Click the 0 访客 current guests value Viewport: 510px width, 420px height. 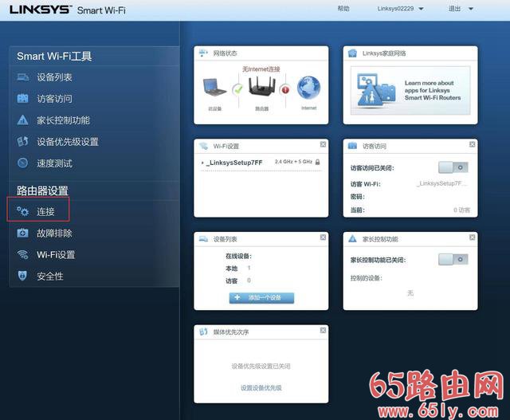(462, 210)
